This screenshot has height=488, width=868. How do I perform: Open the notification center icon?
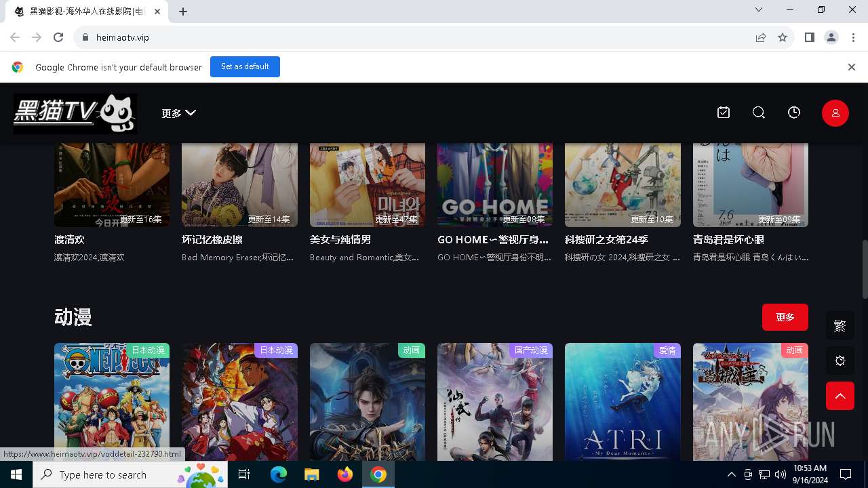coord(846,474)
